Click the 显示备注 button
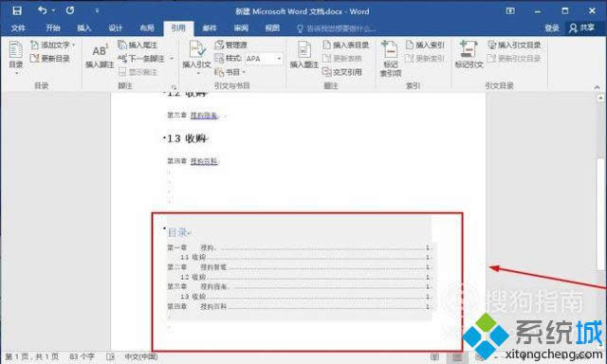Image resolution: width=607 pixels, height=364 pixels. pyautogui.click(x=138, y=72)
